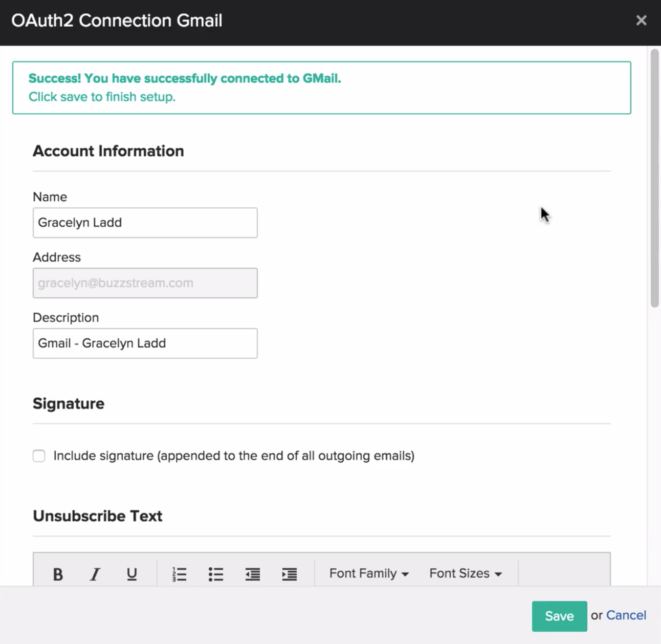This screenshot has width=661, height=644.
Task: Save the Gmail connection setup
Action: [559, 616]
